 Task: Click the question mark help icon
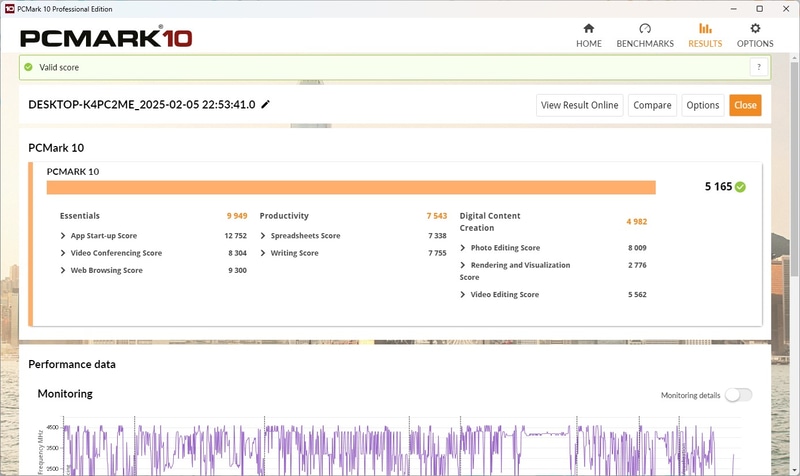tap(759, 67)
